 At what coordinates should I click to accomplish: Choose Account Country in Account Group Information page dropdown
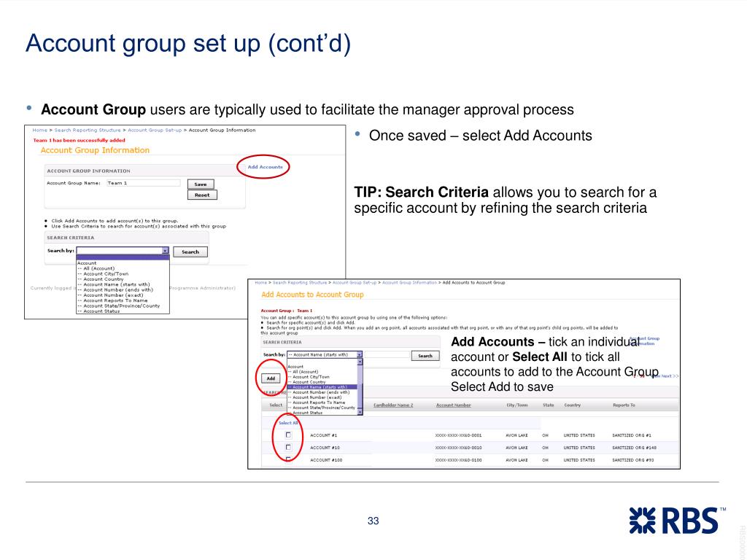point(104,279)
